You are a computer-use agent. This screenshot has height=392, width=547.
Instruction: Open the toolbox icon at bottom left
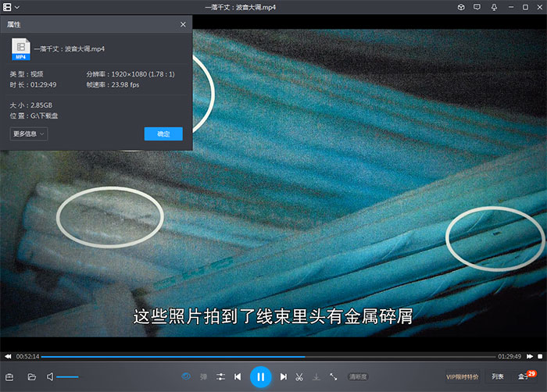pos(10,376)
